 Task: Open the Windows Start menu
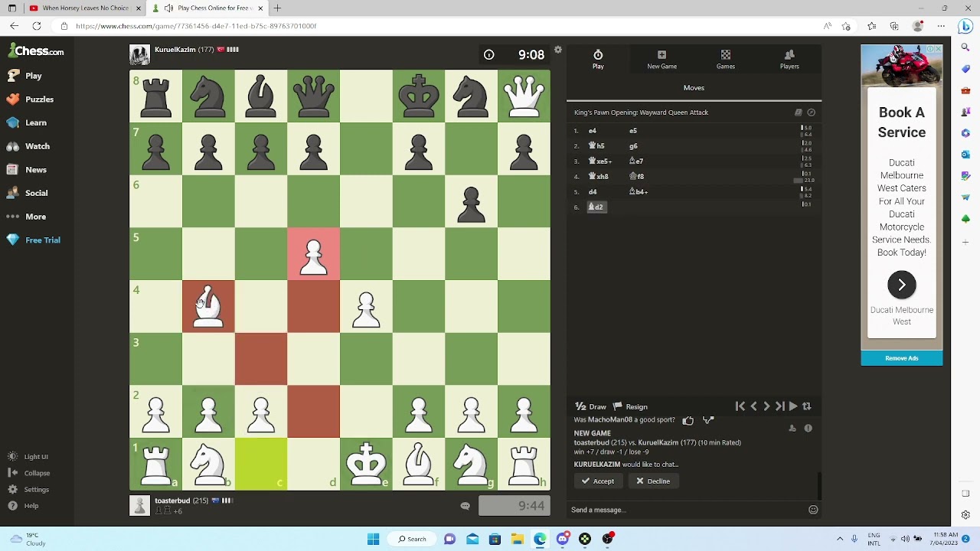coord(374,539)
